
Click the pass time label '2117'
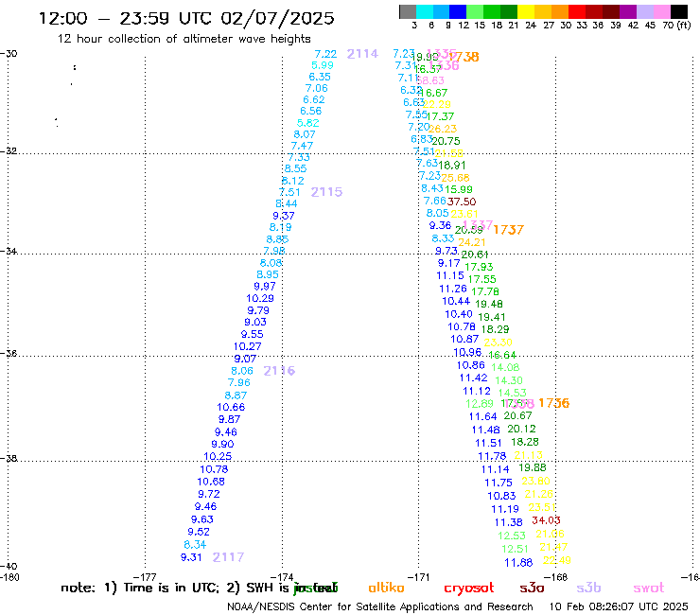[228, 557]
